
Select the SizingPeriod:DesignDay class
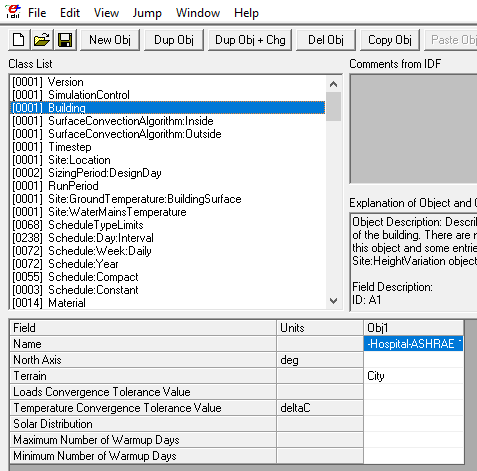tap(168, 173)
